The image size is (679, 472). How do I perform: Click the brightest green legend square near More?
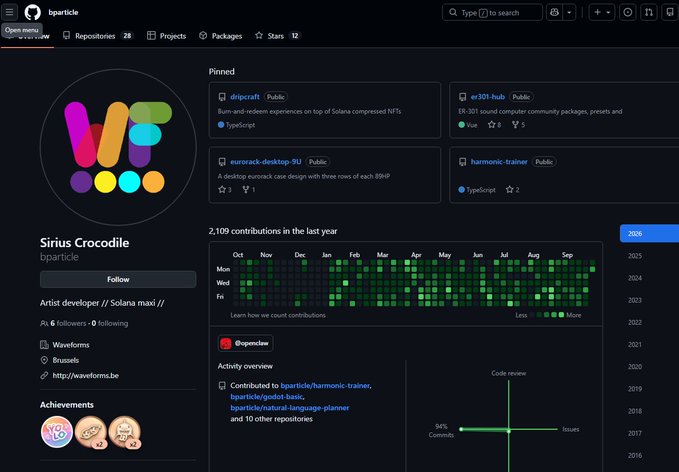pos(561,315)
